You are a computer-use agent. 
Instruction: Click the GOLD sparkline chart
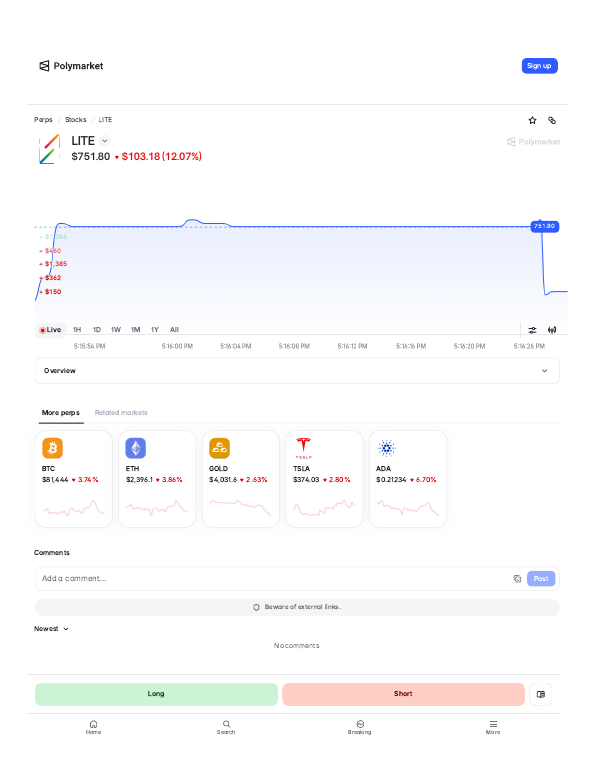[241, 508]
